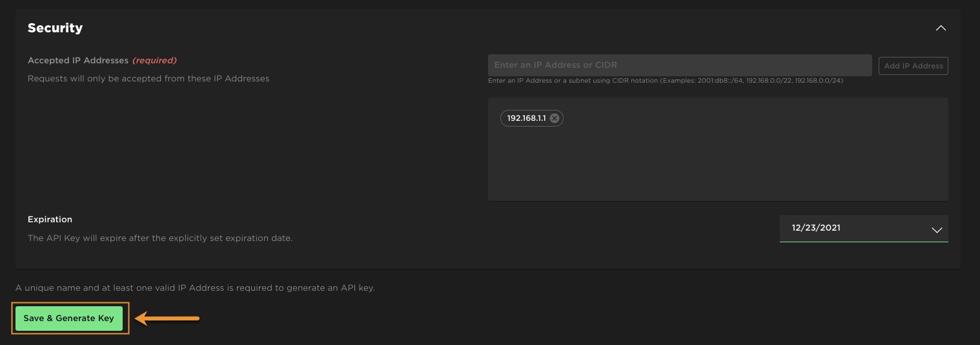Click the Expiration field label
Viewport: 980px width, 345px height.
(x=50, y=219)
